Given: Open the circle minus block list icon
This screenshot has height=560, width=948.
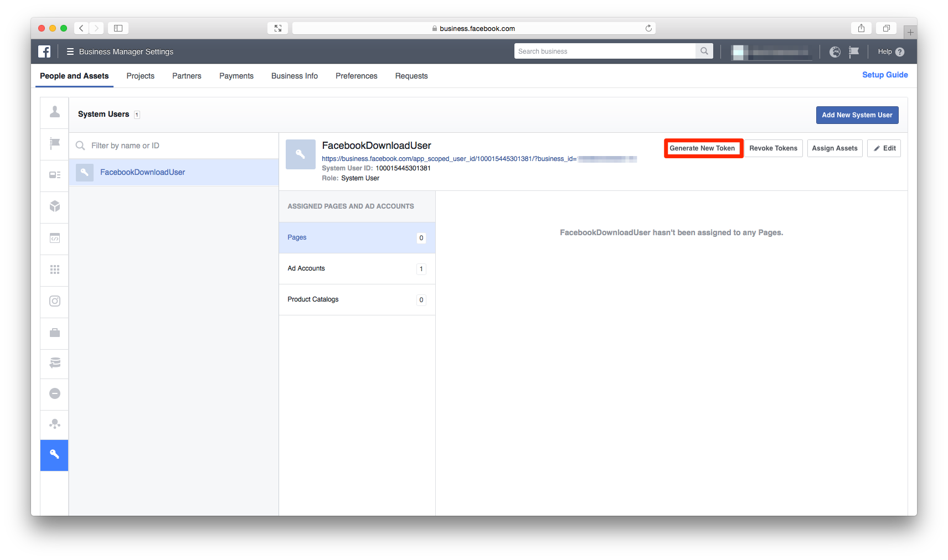Looking at the screenshot, I should pos(55,394).
